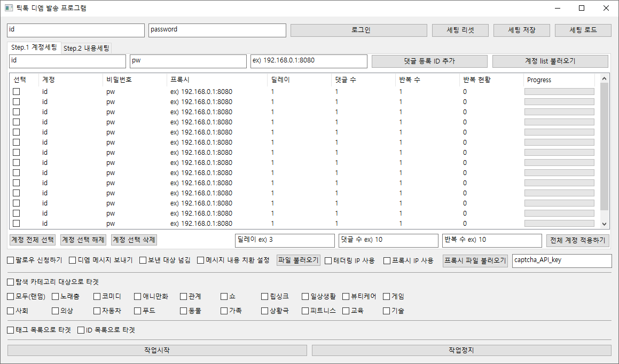Select the 모두(랜덤) category checkbox
This screenshot has height=364, width=619.
[x=11, y=297]
